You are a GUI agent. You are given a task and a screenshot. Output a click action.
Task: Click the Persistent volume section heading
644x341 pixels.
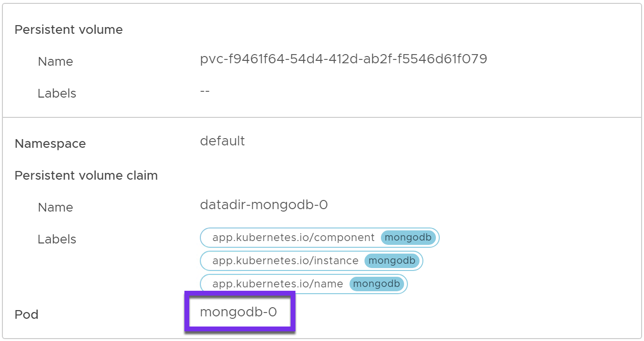click(69, 30)
